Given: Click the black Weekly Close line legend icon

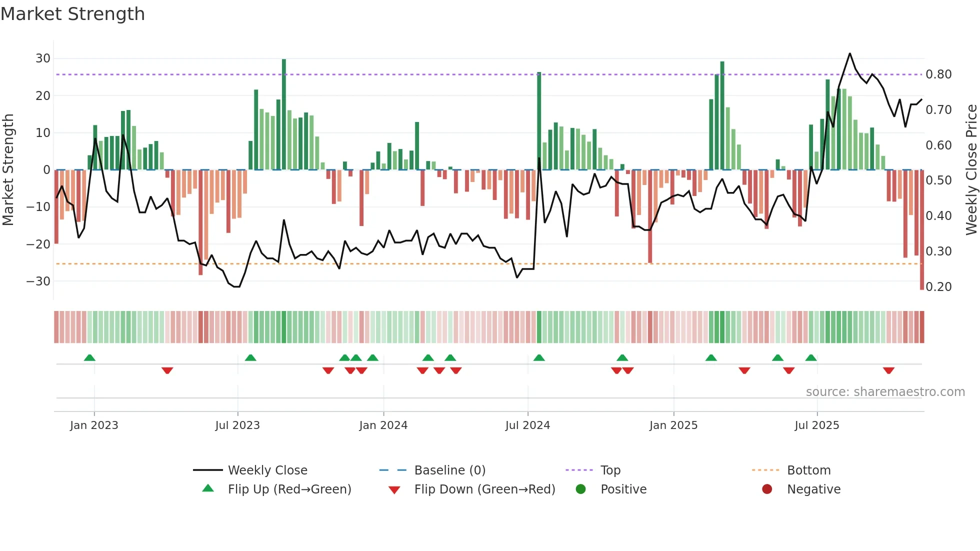Looking at the screenshot, I should (x=207, y=470).
